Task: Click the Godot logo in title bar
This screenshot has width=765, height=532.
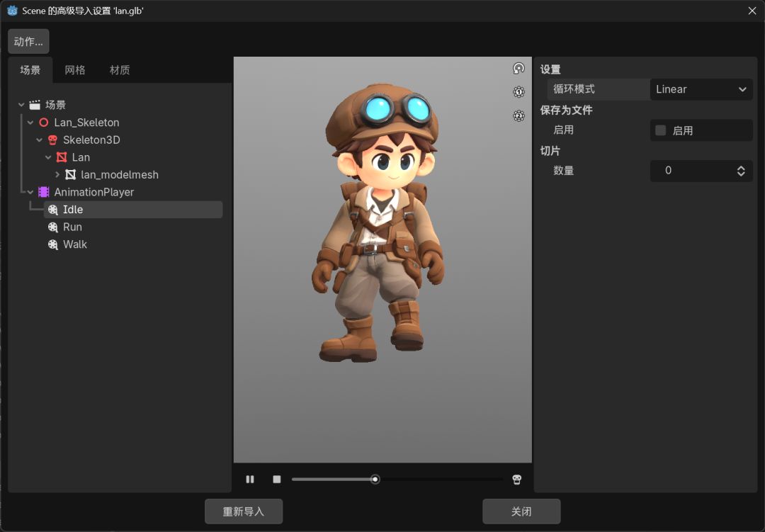Action: [12, 11]
